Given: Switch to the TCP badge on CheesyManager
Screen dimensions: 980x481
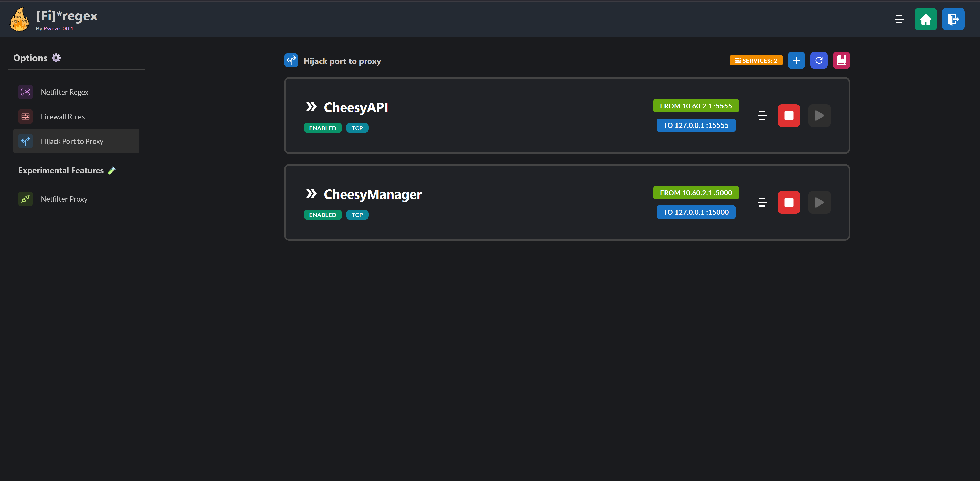Looking at the screenshot, I should (357, 214).
